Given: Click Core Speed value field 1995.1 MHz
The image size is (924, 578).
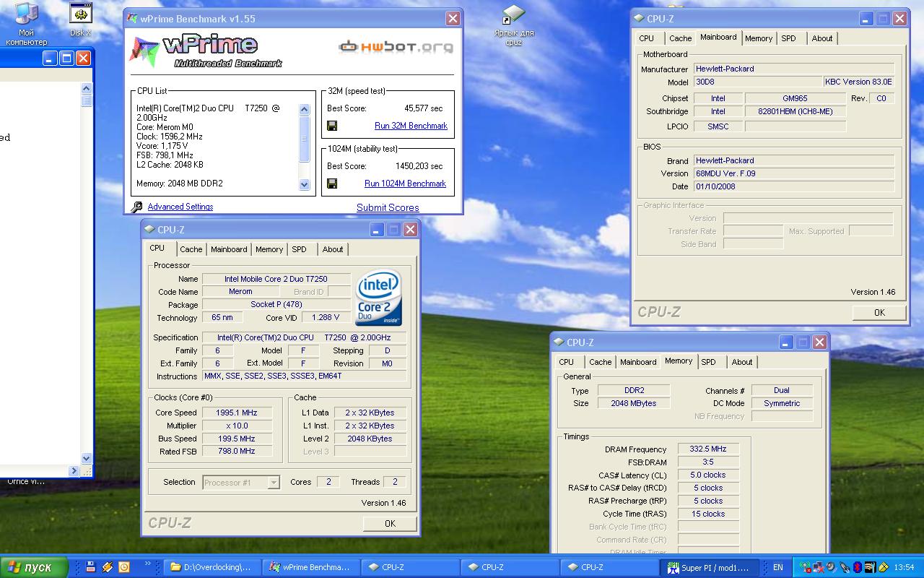Looking at the screenshot, I should pyautogui.click(x=237, y=413).
